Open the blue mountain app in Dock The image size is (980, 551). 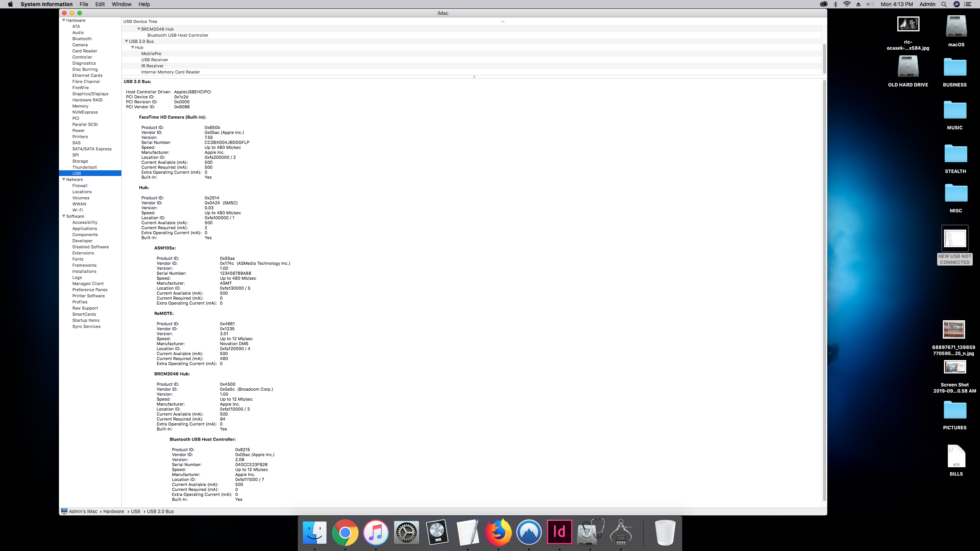(x=529, y=532)
